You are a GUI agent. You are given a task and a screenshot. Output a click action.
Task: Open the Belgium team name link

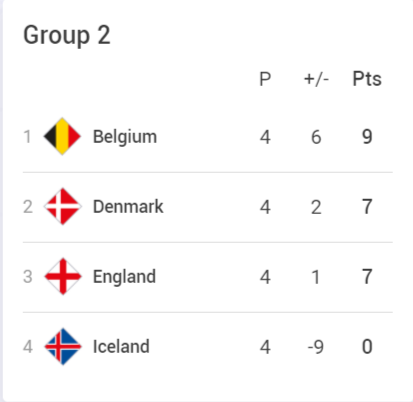(125, 137)
